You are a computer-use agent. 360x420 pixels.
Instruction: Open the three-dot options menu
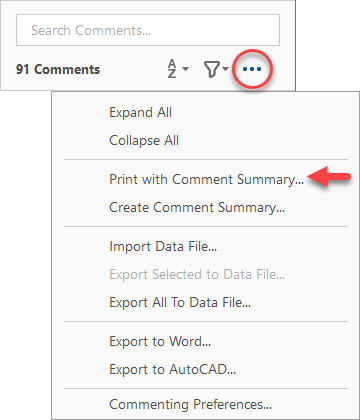point(252,69)
